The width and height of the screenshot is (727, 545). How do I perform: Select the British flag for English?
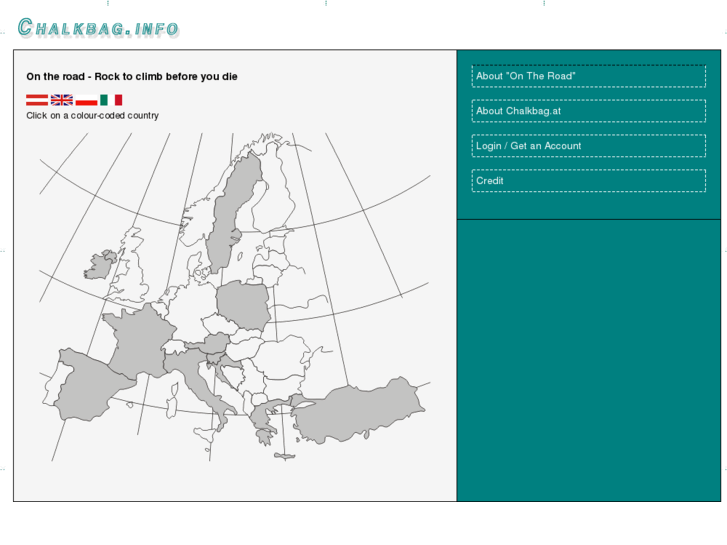pyautogui.click(x=62, y=100)
